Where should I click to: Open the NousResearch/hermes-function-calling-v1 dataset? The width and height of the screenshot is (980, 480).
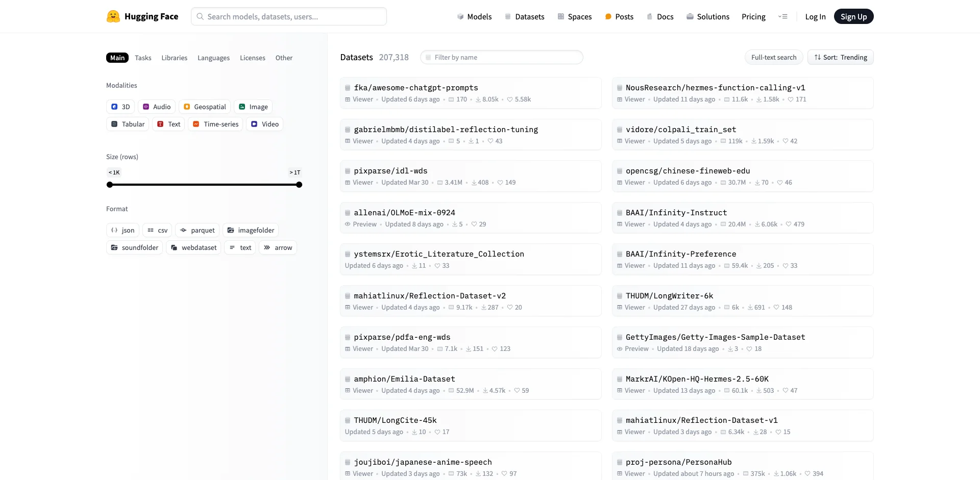click(x=743, y=93)
